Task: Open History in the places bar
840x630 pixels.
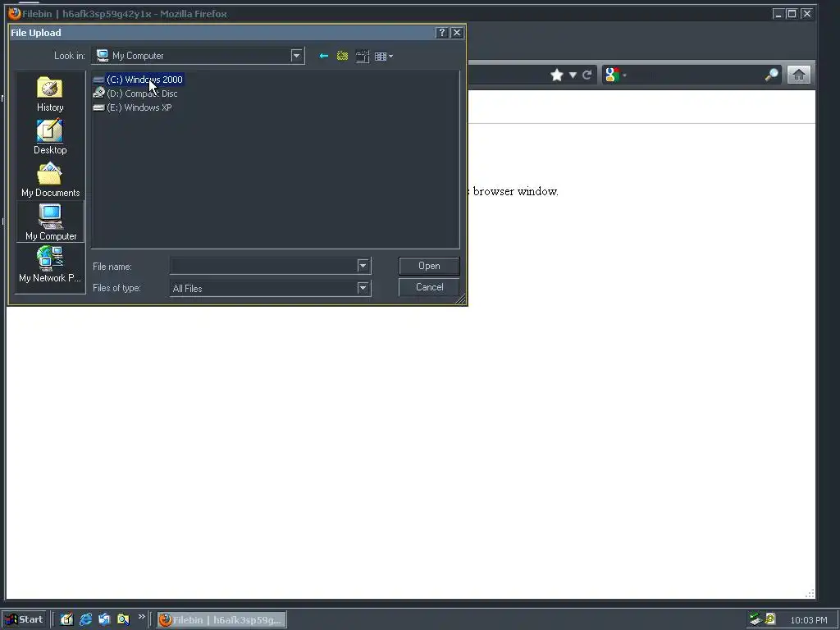Action: point(50,94)
